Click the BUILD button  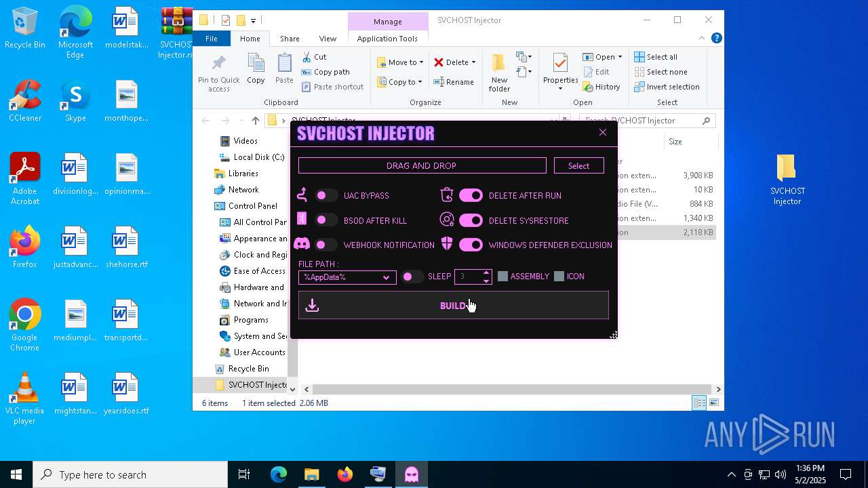(454, 306)
